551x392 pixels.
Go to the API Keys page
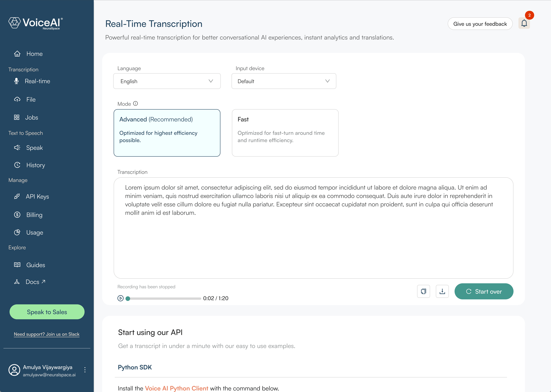pyautogui.click(x=37, y=197)
